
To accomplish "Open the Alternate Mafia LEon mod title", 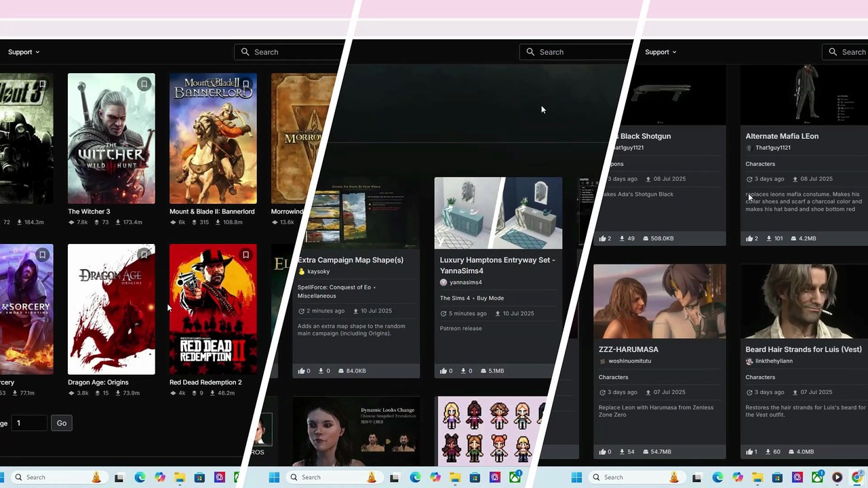I will point(782,136).
